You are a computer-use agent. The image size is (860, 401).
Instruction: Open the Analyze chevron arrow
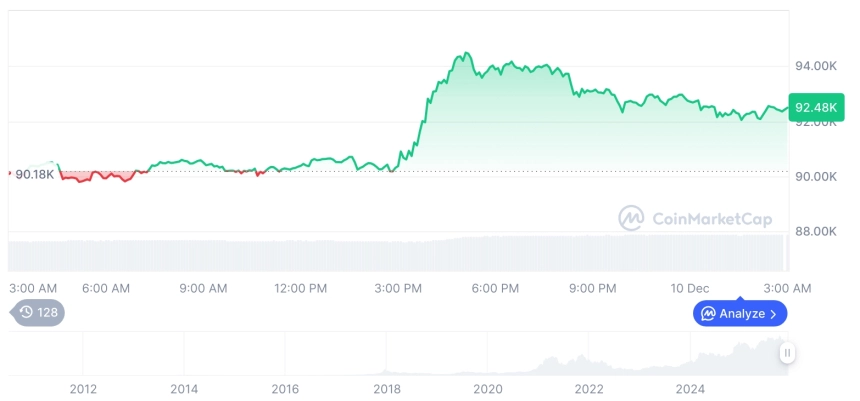pyautogui.click(x=774, y=314)
